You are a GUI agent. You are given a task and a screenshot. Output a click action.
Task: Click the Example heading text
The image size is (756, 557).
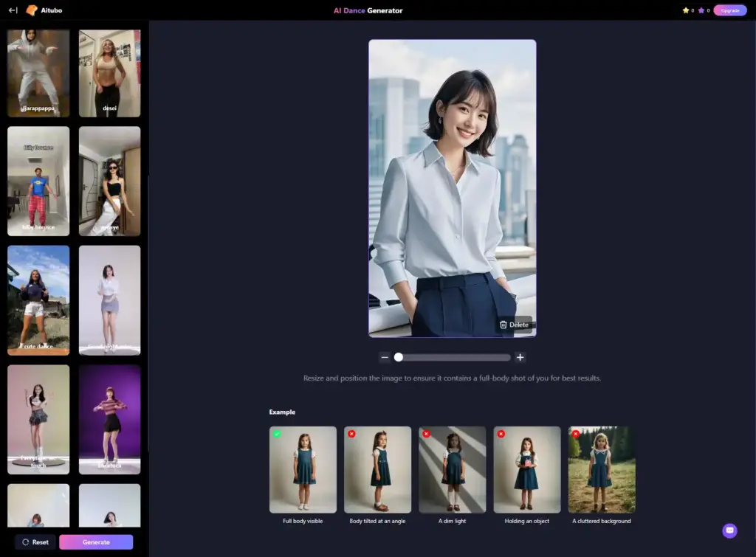click(x=282, y=412)
